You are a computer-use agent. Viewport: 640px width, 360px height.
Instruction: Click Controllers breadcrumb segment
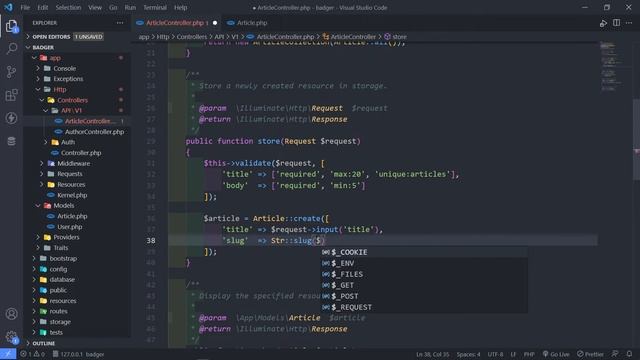coord(191,37)
